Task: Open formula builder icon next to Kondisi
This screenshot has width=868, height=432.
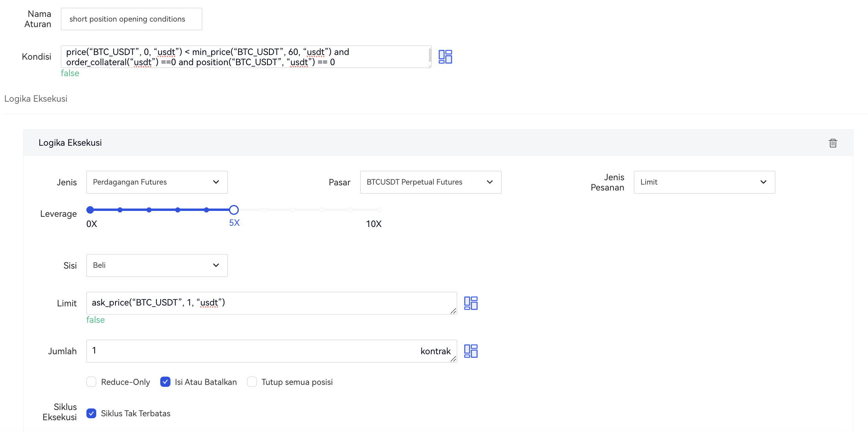Action: pyautogui.click(x=445, y=57)
